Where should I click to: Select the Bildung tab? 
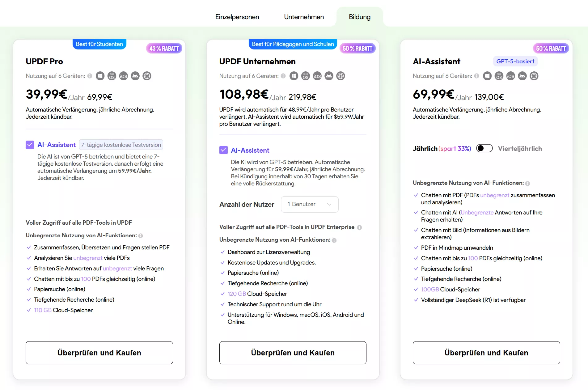tap(359, 17)
